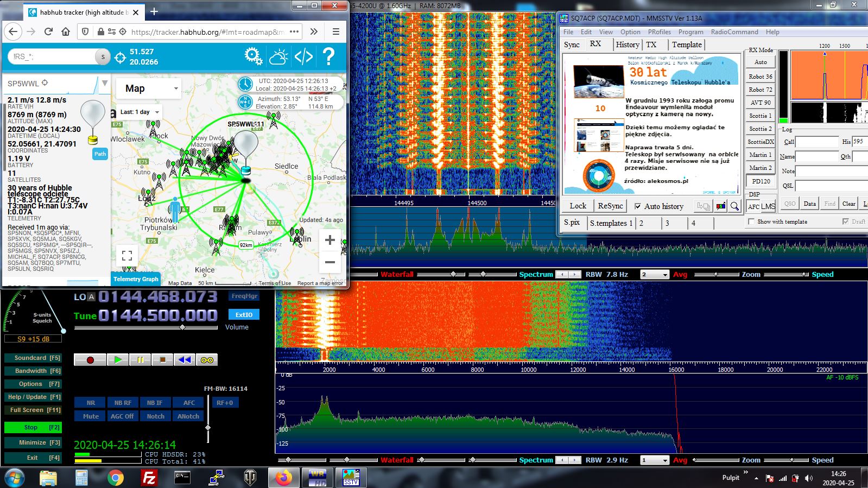Screen dimensions: 868x488
Task: Open the Last: 1 day dropdown
Action: [x=140, y=112]
